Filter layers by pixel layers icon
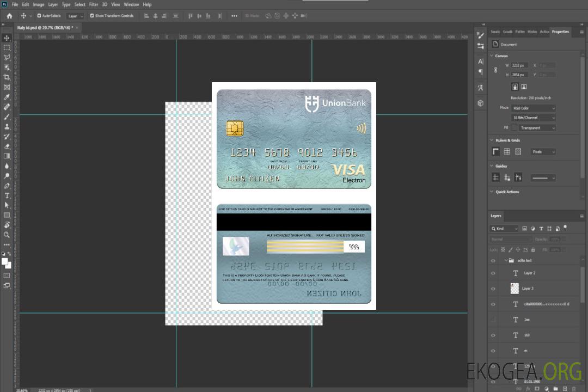 tap(525, 229)
